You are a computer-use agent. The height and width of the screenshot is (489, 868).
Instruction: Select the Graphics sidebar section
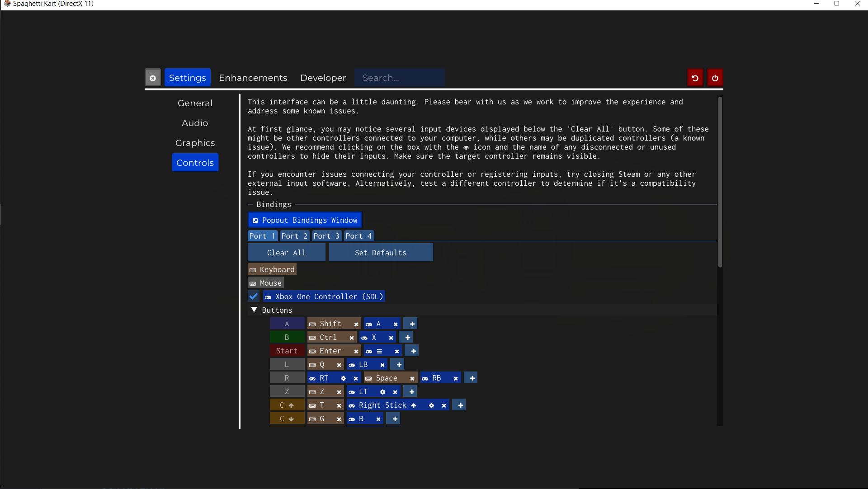tap(195, 143)
